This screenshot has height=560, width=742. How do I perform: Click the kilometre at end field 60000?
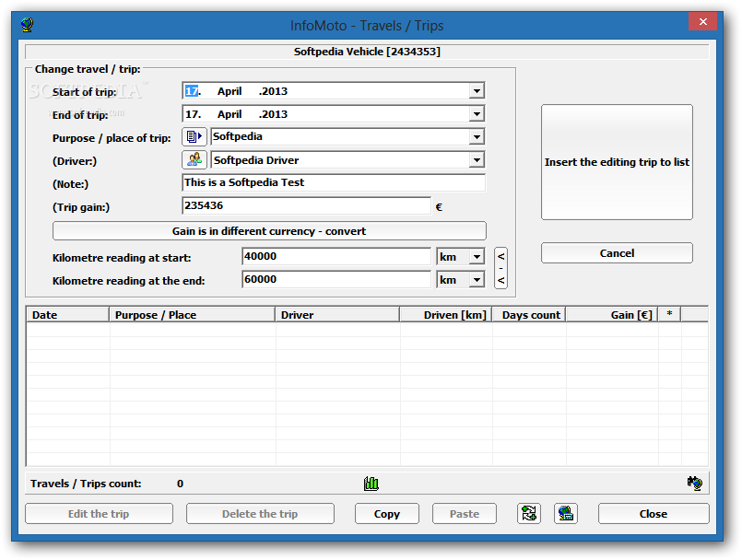click(x=336, y=279)
